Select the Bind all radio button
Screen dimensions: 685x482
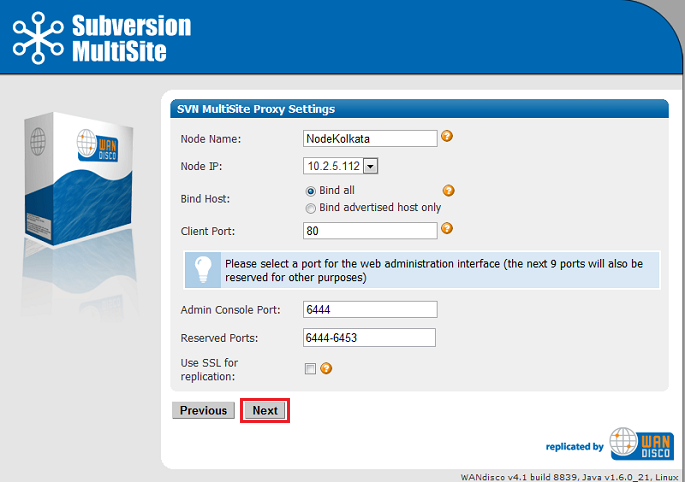[310, 191]
